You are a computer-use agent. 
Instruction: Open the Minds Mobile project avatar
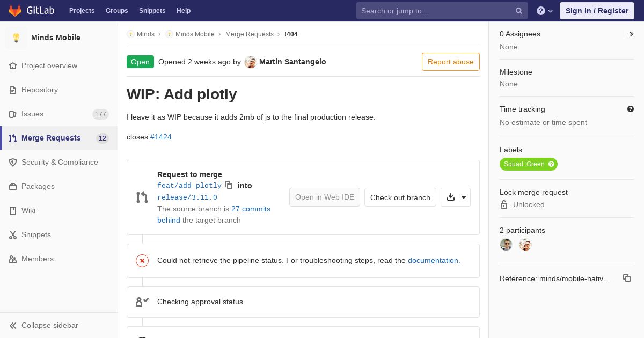16,38
